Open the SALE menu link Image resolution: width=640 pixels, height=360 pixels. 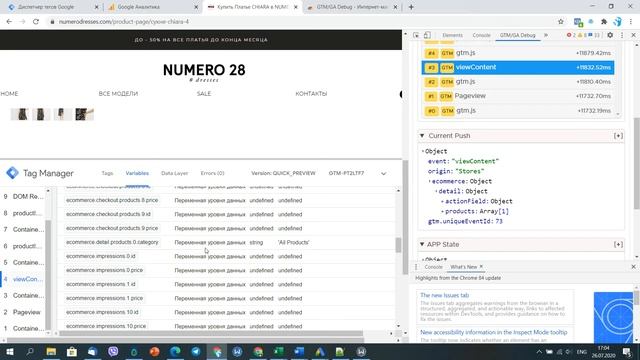[x=204, y=93]
